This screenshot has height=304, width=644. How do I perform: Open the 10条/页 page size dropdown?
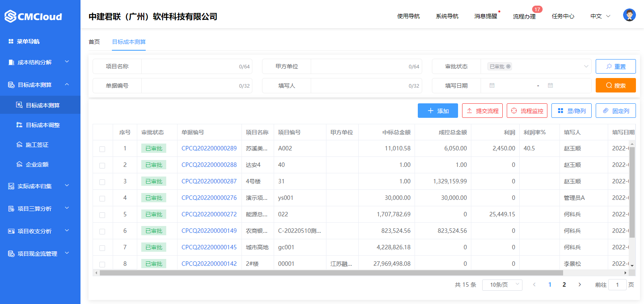pyautogui.click(x=502, y=285)
